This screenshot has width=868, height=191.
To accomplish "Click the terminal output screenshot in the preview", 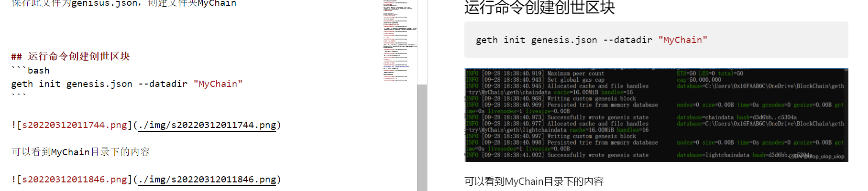I will [656, 115].
